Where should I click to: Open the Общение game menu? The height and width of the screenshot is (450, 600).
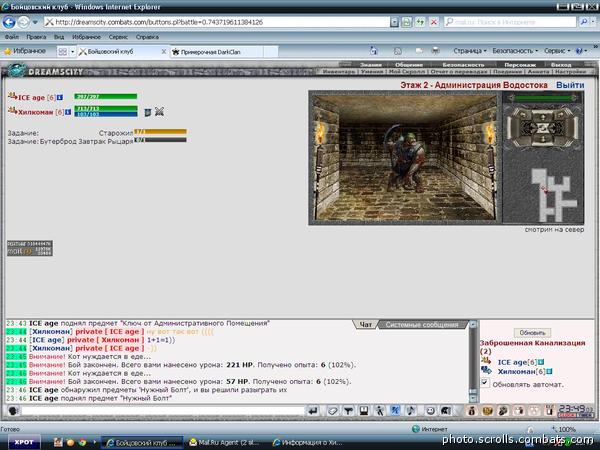(409, 65)
